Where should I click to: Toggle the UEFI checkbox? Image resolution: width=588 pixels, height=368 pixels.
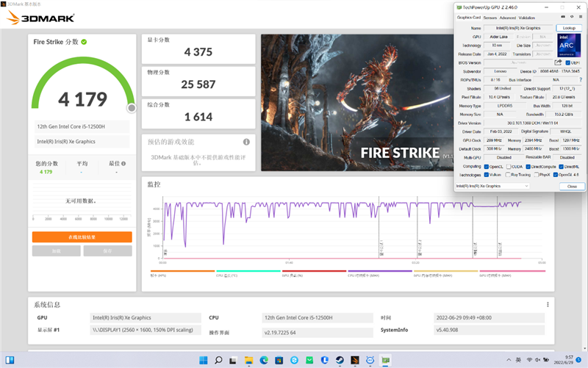click(x=567, y=63)
